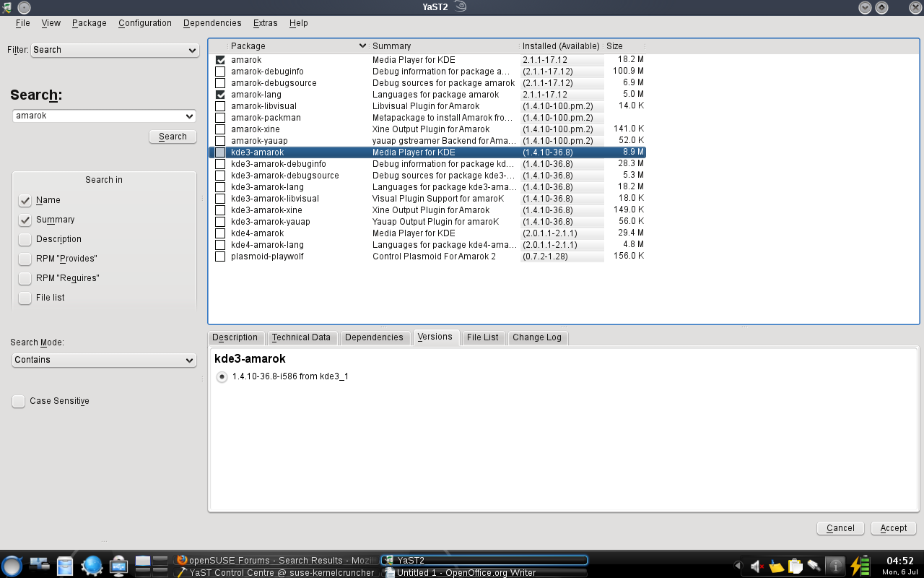Screen dimensions: 924x578
Task: Check the kde4-amarok package checkbox
Action: [220, 233]
